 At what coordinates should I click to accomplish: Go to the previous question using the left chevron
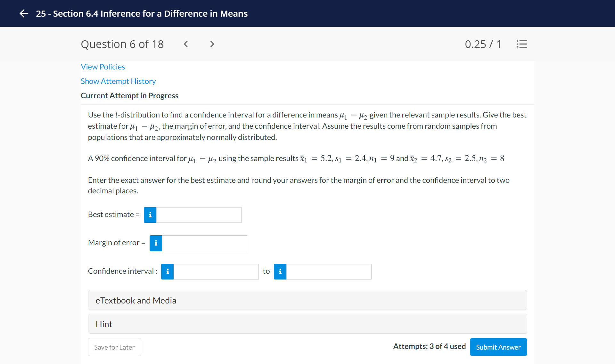(186, 44)
